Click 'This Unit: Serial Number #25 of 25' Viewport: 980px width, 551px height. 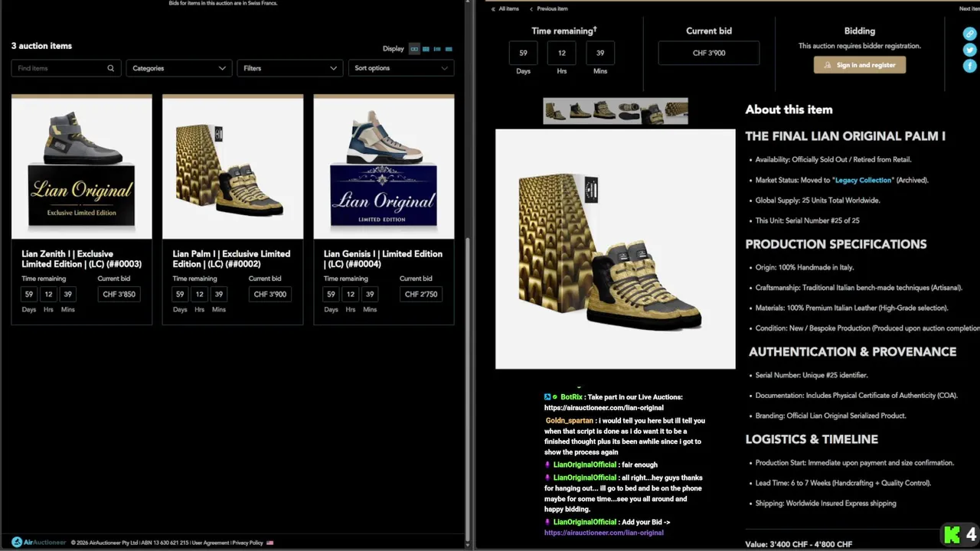pos(807,220)
